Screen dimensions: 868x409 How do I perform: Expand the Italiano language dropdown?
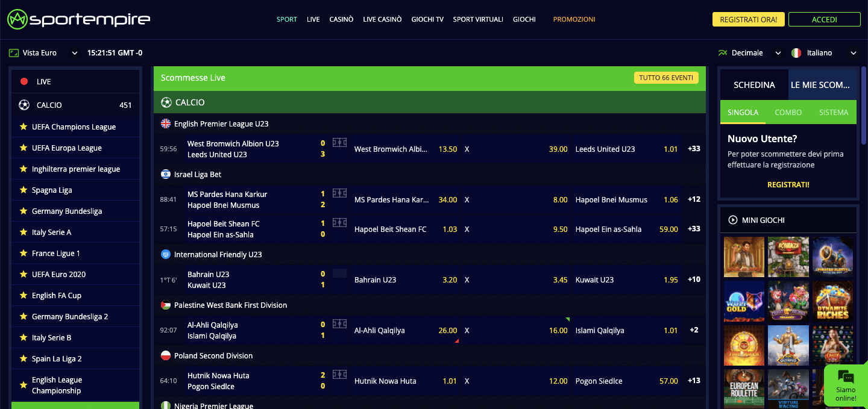[x=854, y=52]
